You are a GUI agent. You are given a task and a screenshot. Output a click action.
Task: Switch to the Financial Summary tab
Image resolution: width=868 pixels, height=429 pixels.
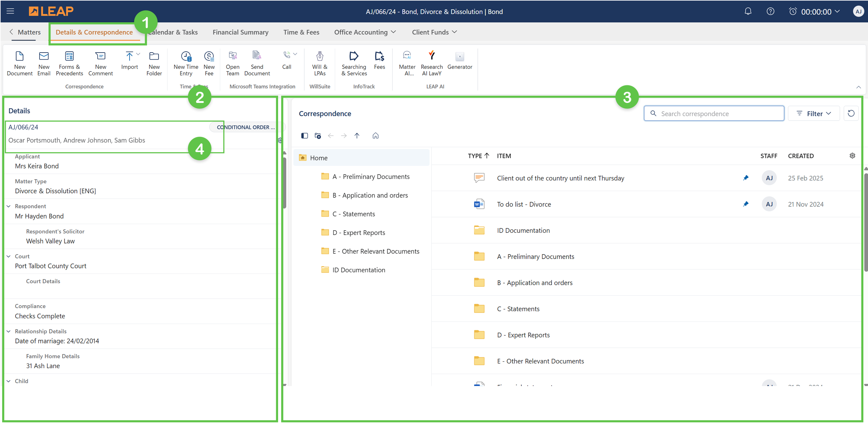[240, 32]
